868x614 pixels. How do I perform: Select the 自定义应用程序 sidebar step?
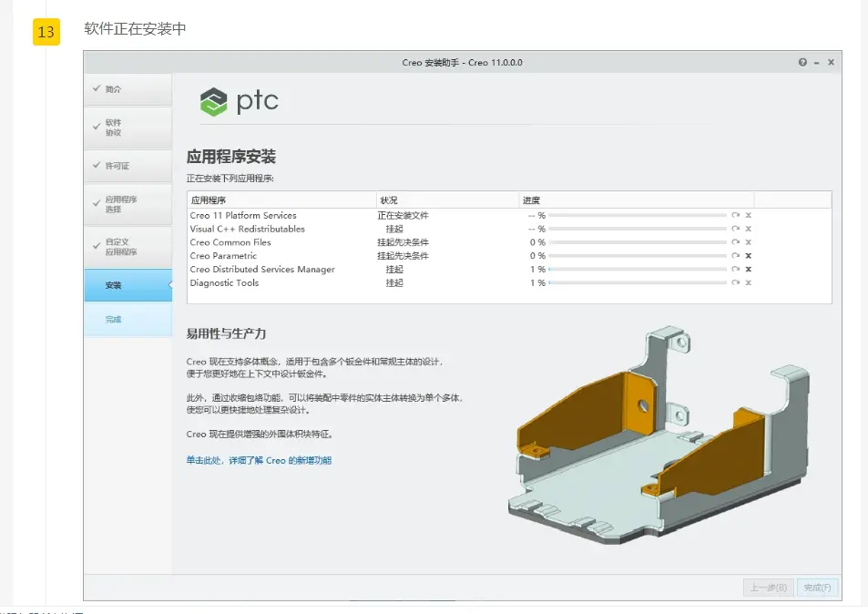point(128,247)
